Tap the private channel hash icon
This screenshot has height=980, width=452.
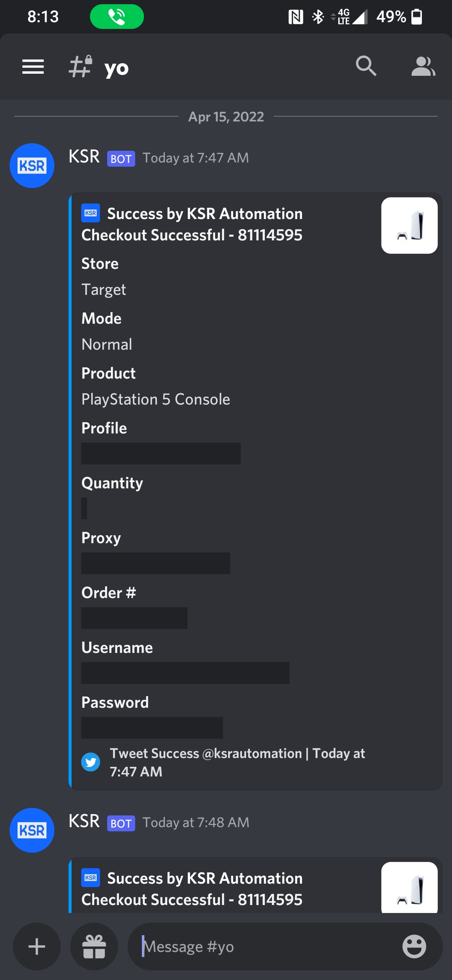(x=80, y=67)
